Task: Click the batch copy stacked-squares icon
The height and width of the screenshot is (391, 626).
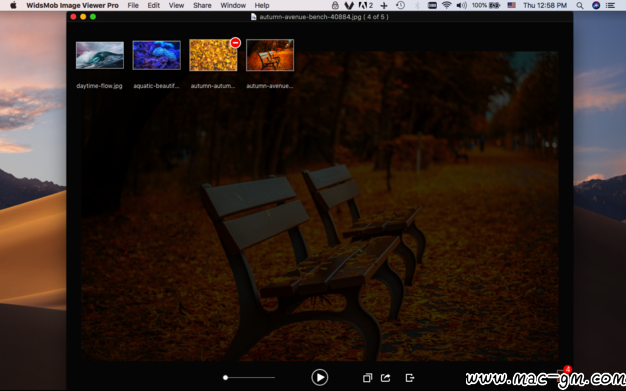Action: click(x=367, y=378)
